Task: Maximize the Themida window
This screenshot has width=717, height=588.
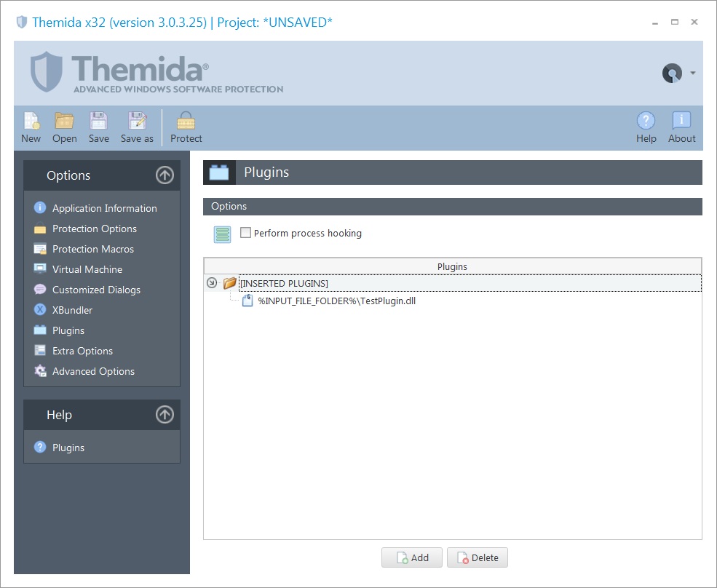Action: tap(675, 22)
